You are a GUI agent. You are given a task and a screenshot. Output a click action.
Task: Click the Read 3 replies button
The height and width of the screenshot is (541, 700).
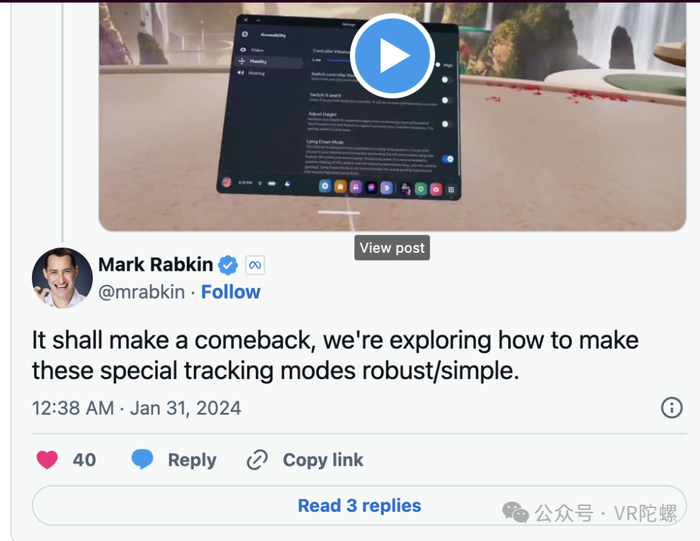pos(359,506)
